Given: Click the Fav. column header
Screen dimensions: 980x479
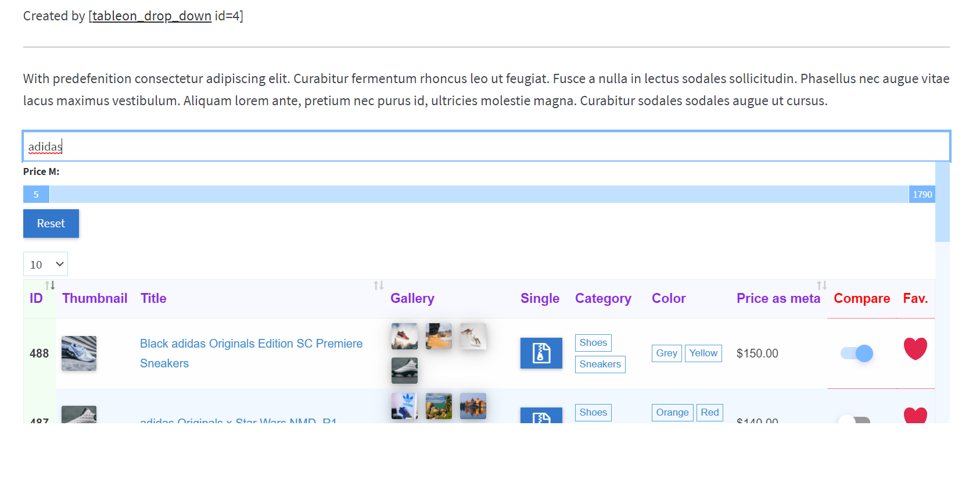Looking at the screenshot, I should point(916,298).
